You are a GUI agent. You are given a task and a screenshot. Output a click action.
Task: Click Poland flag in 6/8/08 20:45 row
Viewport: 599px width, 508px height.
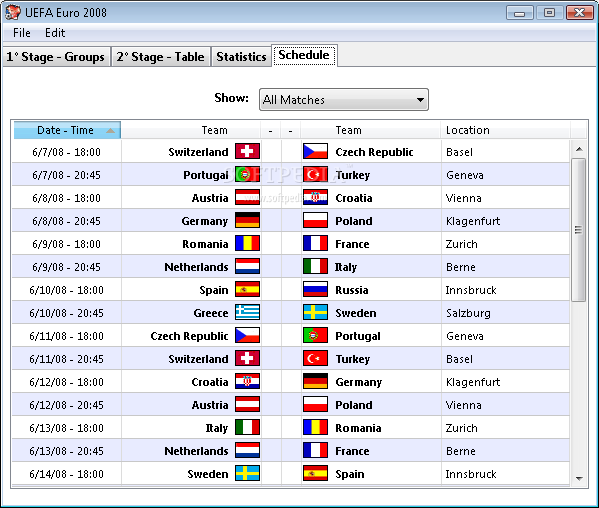pos(315,220)
